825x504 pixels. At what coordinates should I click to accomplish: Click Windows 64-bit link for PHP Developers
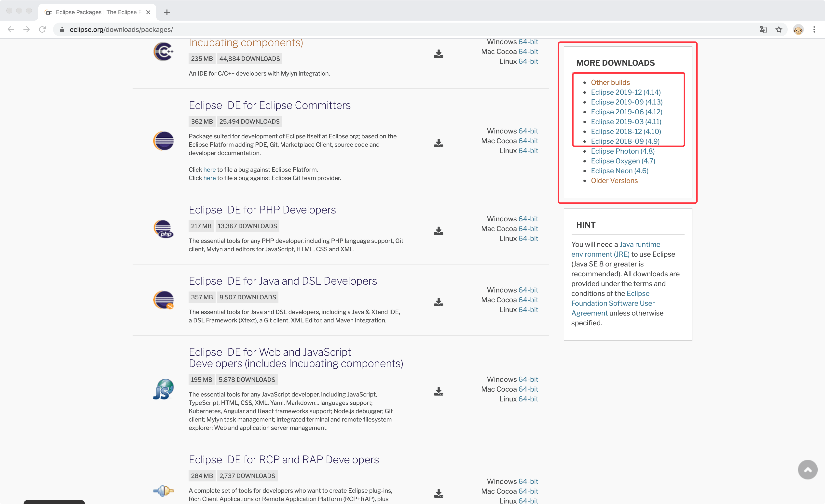pos(528,219)
